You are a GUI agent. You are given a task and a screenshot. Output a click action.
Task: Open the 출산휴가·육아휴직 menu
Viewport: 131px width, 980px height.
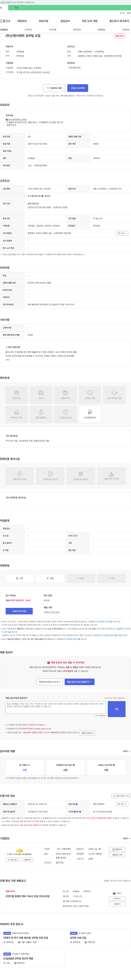pyautogui.click(x=119, y=21)
